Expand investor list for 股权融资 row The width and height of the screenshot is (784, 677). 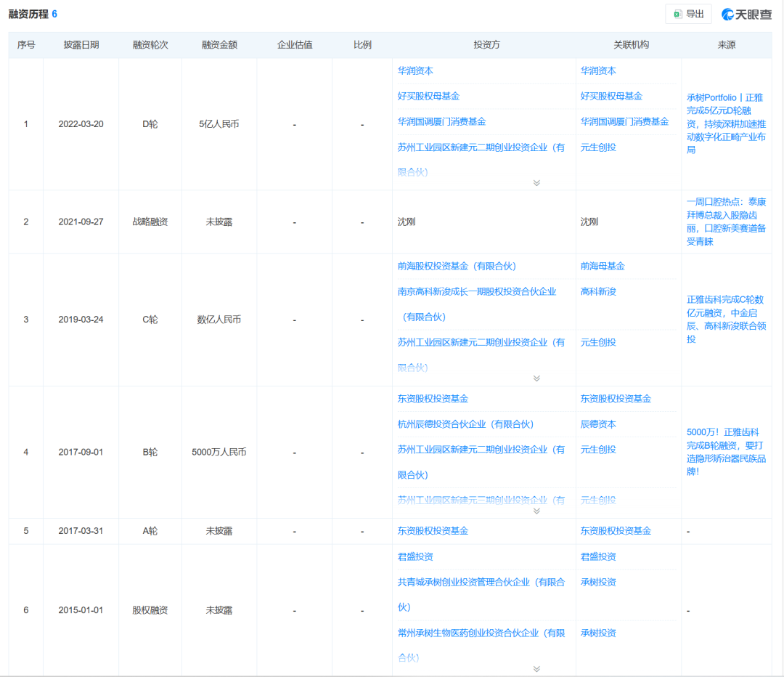pyautogui.click(x=536, y=669)
